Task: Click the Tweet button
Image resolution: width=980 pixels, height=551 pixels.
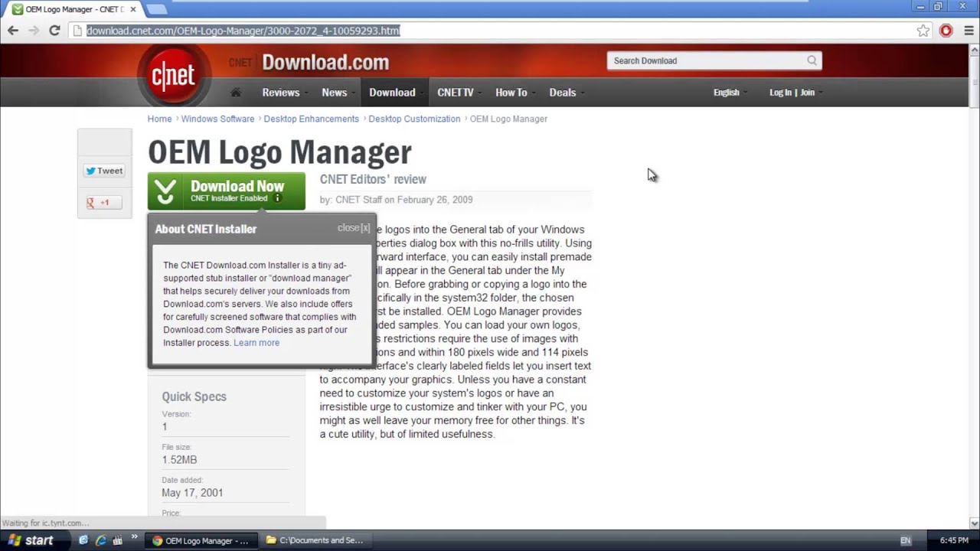Action: click(104, 171)
